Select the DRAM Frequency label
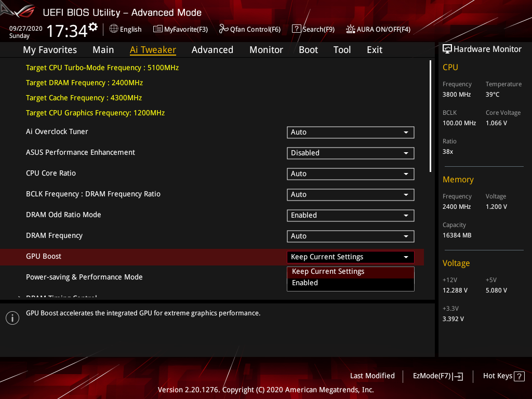The width and height of the screenshot is (532, 399). click(54, 235)
